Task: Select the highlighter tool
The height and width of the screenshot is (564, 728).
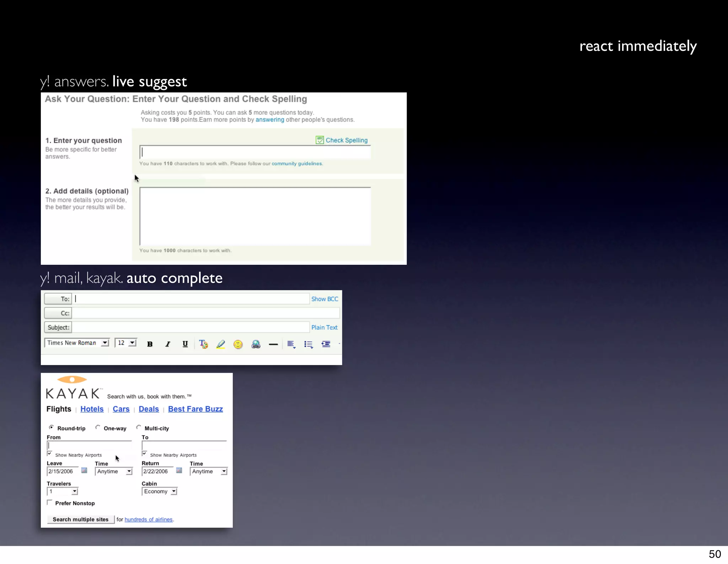Action: pyautogui.click(x=220, y=344)
